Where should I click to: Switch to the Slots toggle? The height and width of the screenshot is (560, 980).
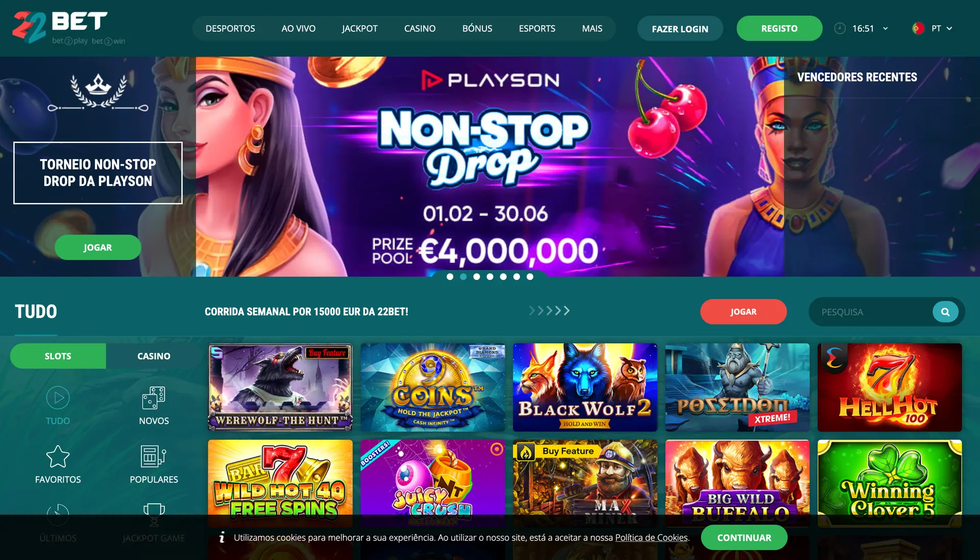58,356
